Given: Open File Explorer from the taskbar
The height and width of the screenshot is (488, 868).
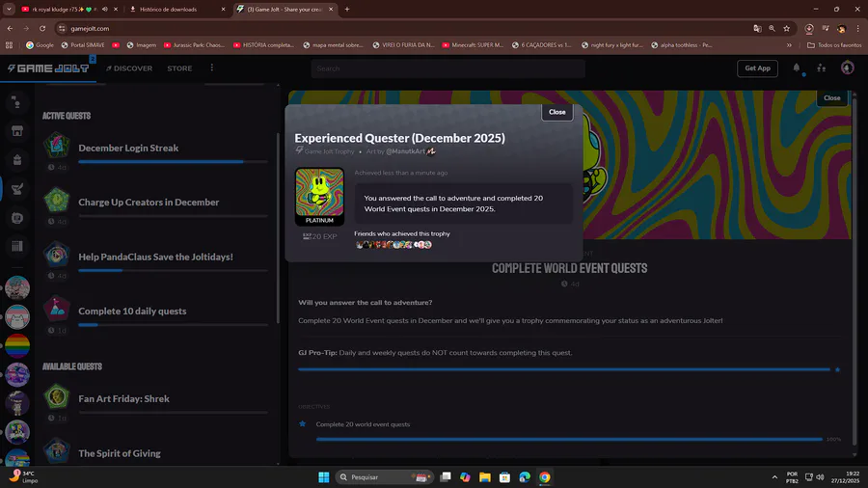Looking at the screenshot, I should point(485,477).
